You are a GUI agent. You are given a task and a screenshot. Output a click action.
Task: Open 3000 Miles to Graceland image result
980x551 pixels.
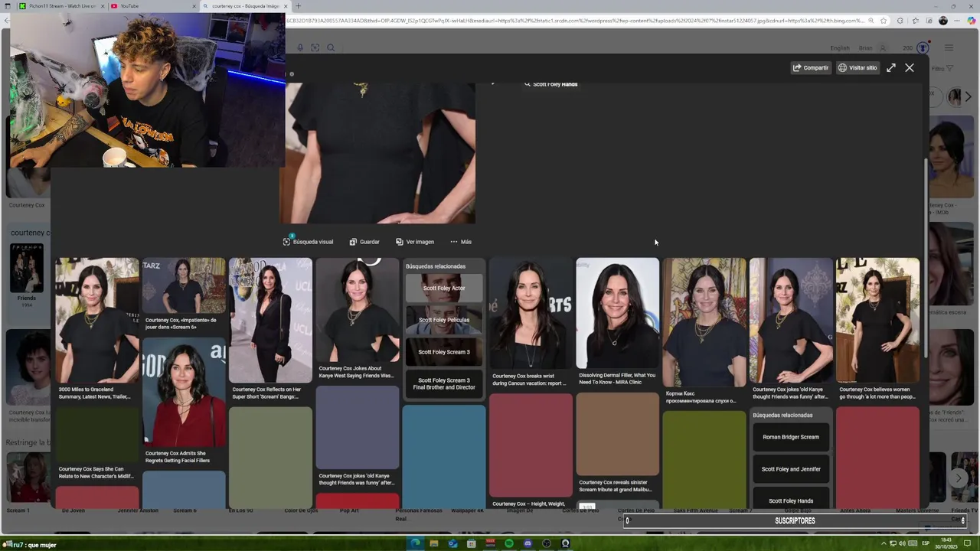(x=96, y=320)
